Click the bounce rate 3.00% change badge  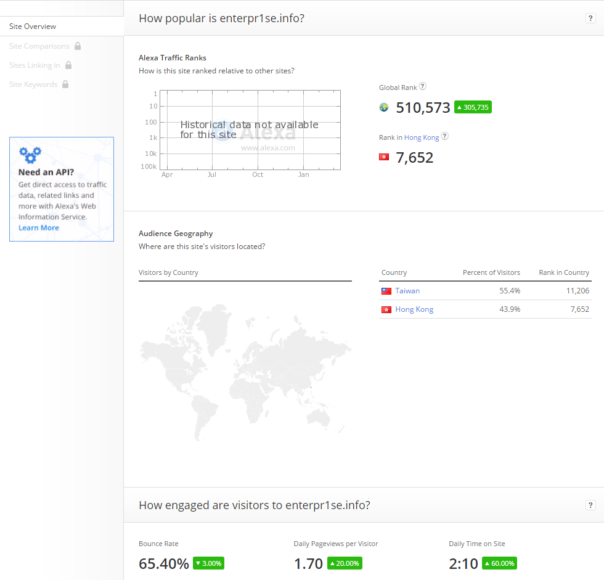[208, 563]
